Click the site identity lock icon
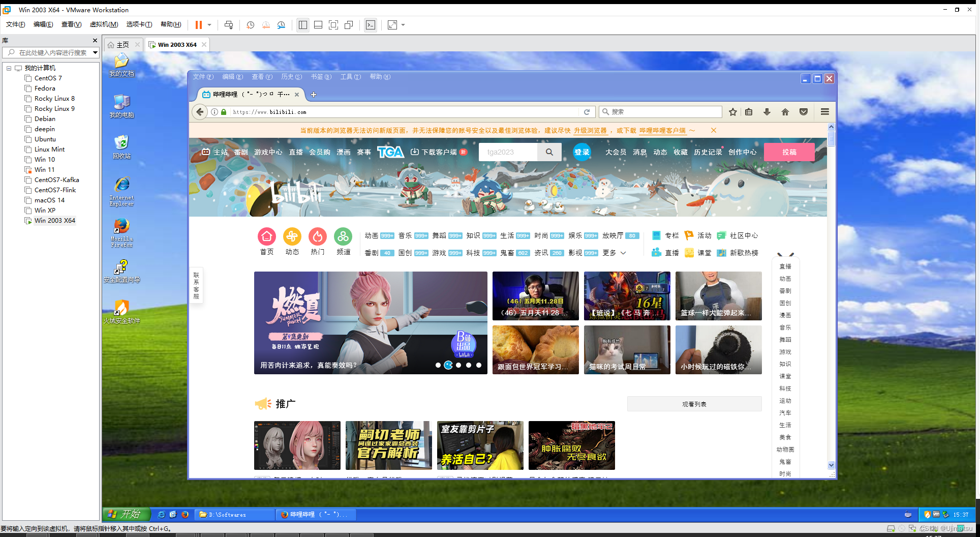The width and height of the screenshot is (980, 537). (x=224, y=112)
